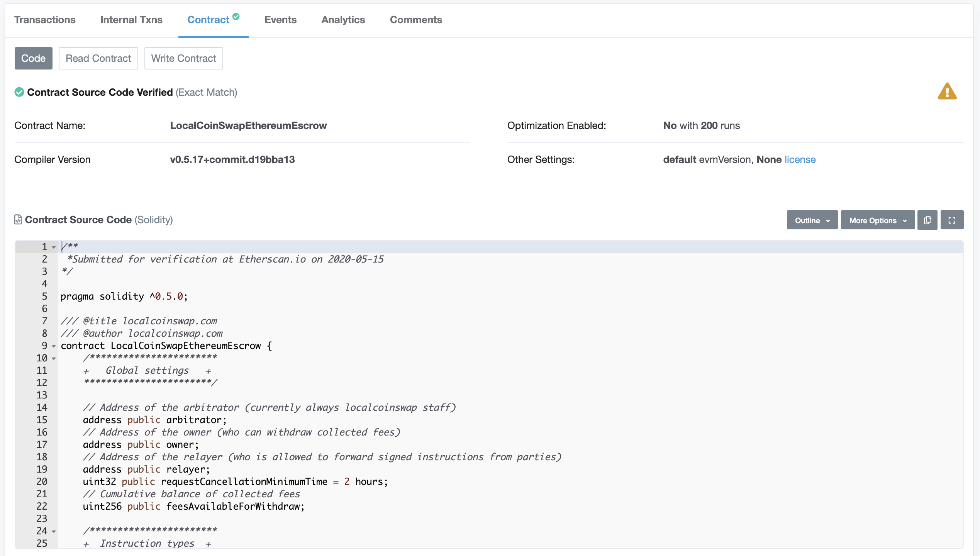Click compiler version v0.5.17+commit.d19bba13
The image size is (980, 556).
click(232, 159)
